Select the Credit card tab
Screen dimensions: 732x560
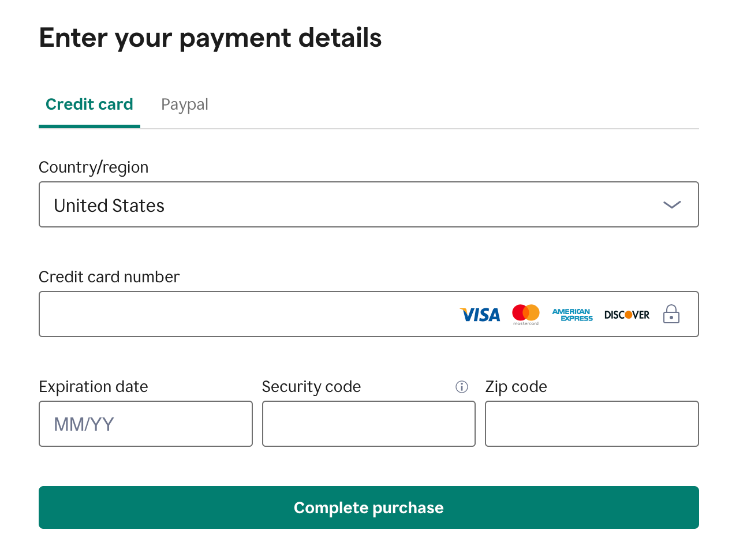[x=89, y=104]
